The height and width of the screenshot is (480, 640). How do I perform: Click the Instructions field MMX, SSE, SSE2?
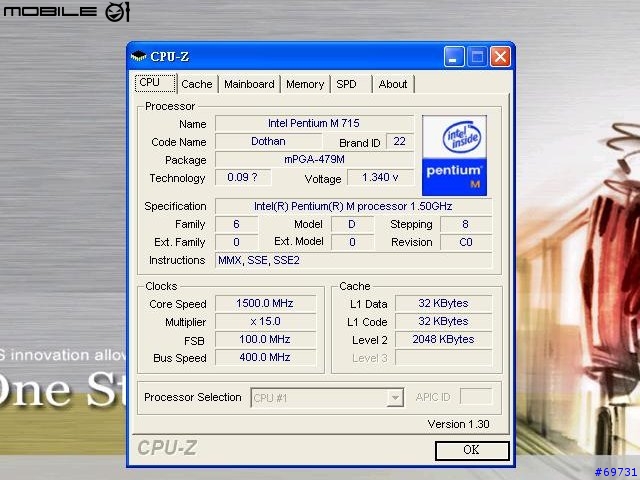point(353,260)
